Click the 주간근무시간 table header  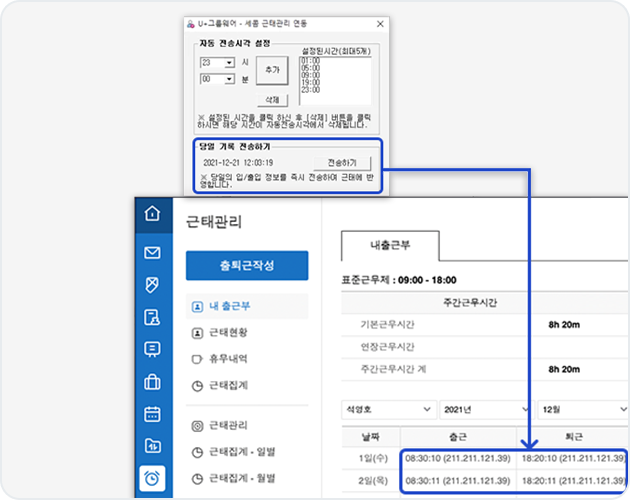(470, 303)
